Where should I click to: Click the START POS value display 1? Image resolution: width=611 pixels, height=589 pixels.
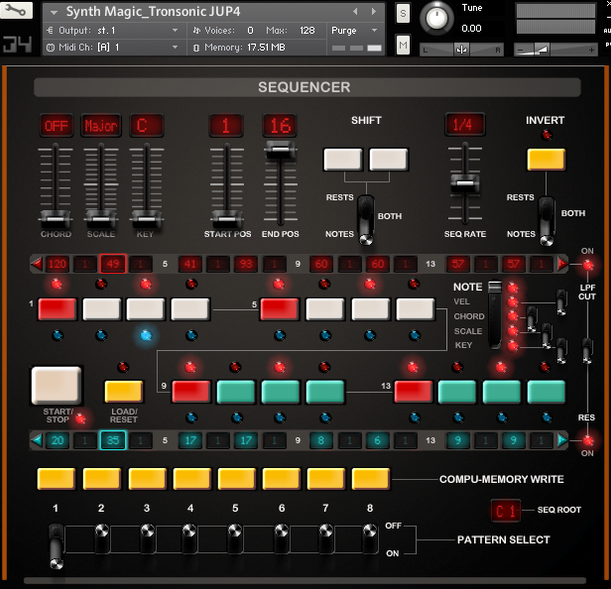coord(226,126)
